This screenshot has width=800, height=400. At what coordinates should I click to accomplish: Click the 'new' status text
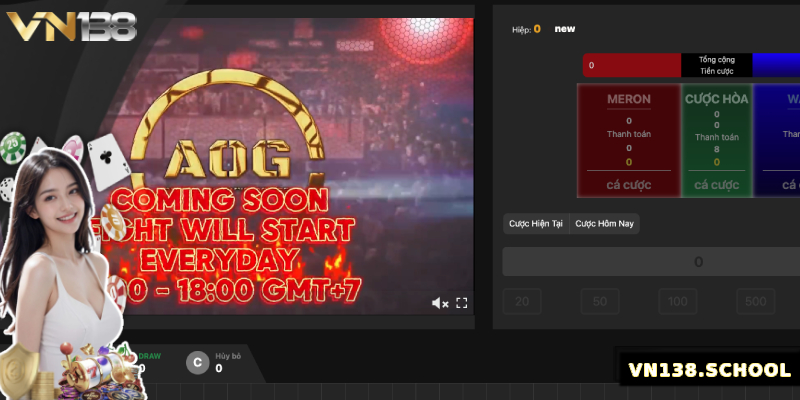[565, 29]
